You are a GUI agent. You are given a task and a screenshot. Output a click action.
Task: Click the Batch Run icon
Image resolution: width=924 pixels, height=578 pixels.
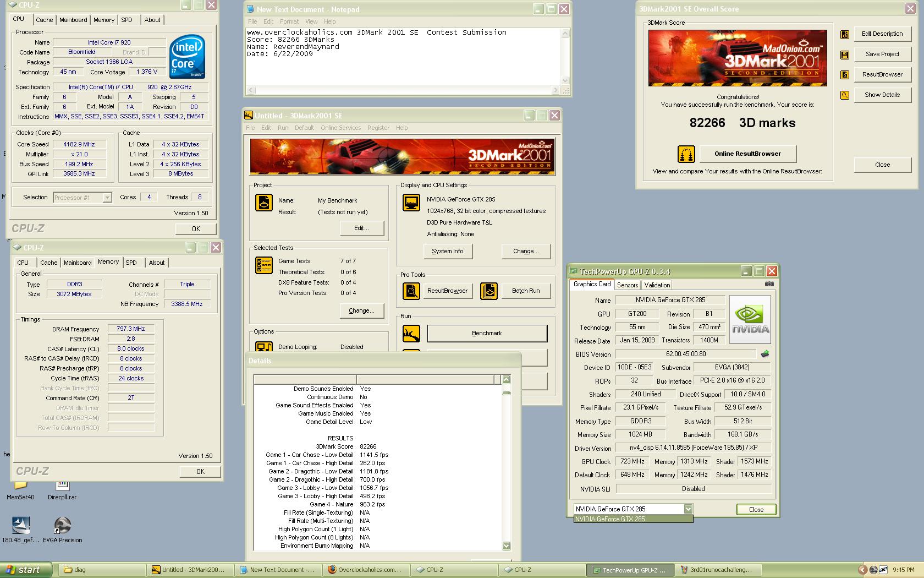tap(489, 291)
